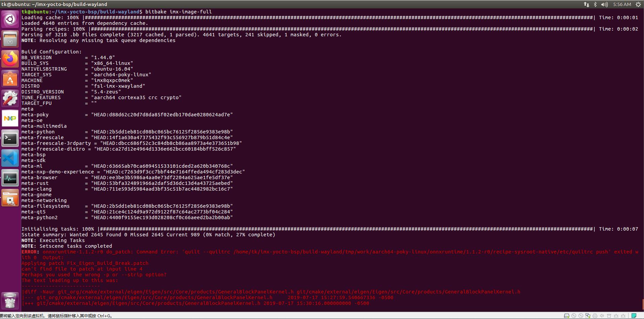Toggle the virtual network adapter in the status bar
Screen dimensions: 644x319
tap(588, 315)
